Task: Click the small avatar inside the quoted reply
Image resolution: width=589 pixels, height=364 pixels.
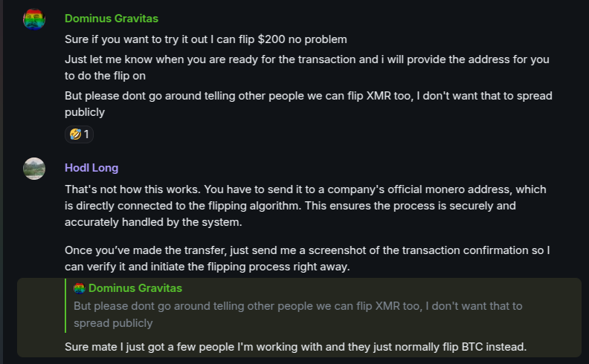Action: [x=80, y=288]
